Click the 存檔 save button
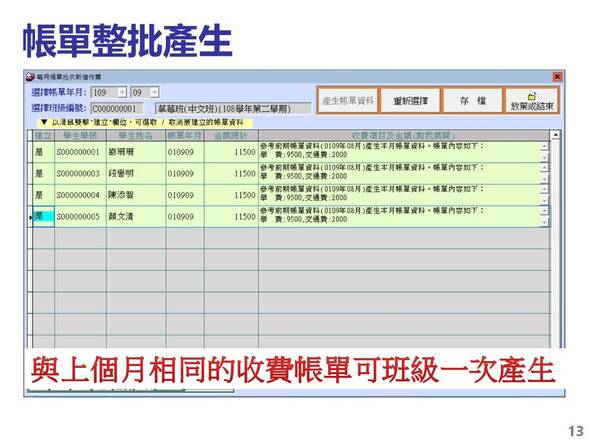The width and height of the screenshot is (590, 443). click(x=473, y=100)
